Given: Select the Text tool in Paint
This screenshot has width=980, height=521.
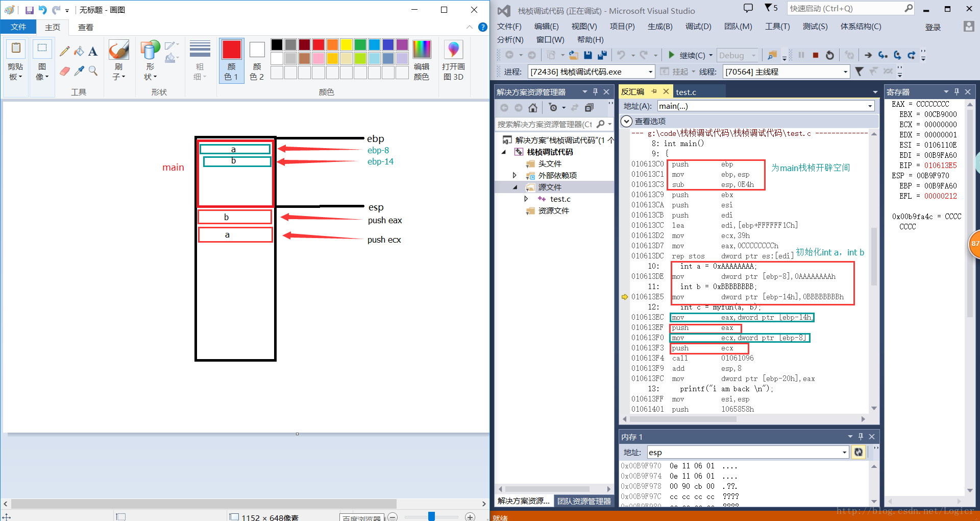Looking at the screenshot, I should pyautogui.click(x=93, y=51).
